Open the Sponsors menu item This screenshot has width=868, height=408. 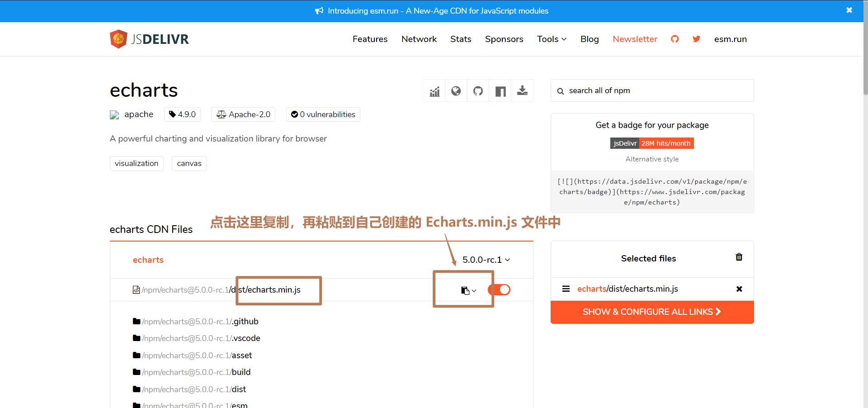[504, 39]
